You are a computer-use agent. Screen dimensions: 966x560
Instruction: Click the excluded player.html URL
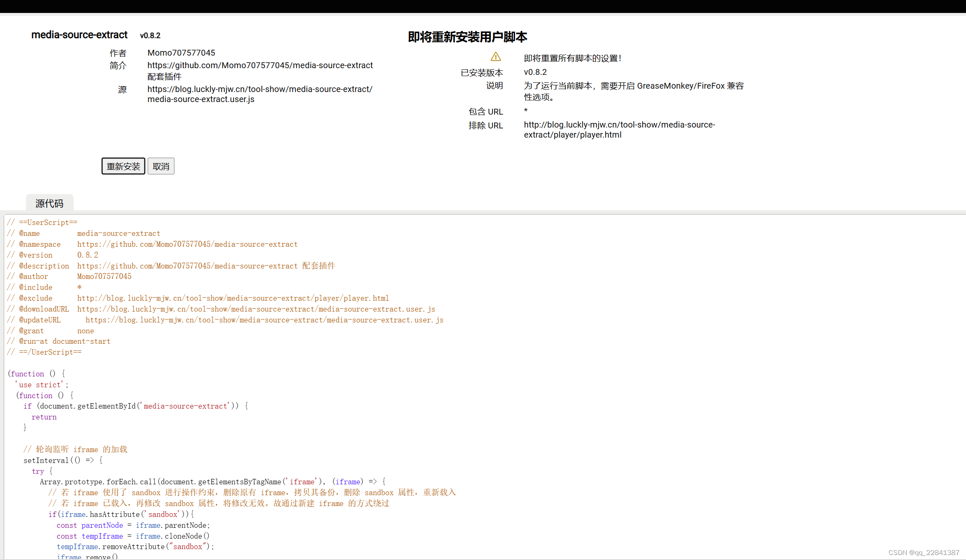619,130
